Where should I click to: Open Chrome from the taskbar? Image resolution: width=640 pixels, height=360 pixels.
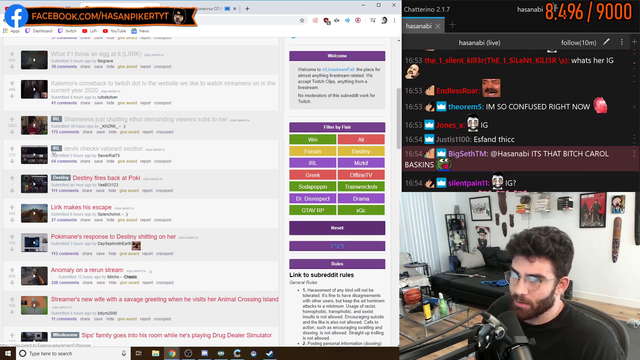point(172,353)
